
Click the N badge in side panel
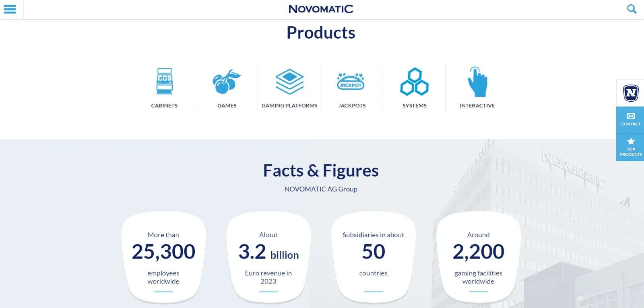[x=631, y=93]
